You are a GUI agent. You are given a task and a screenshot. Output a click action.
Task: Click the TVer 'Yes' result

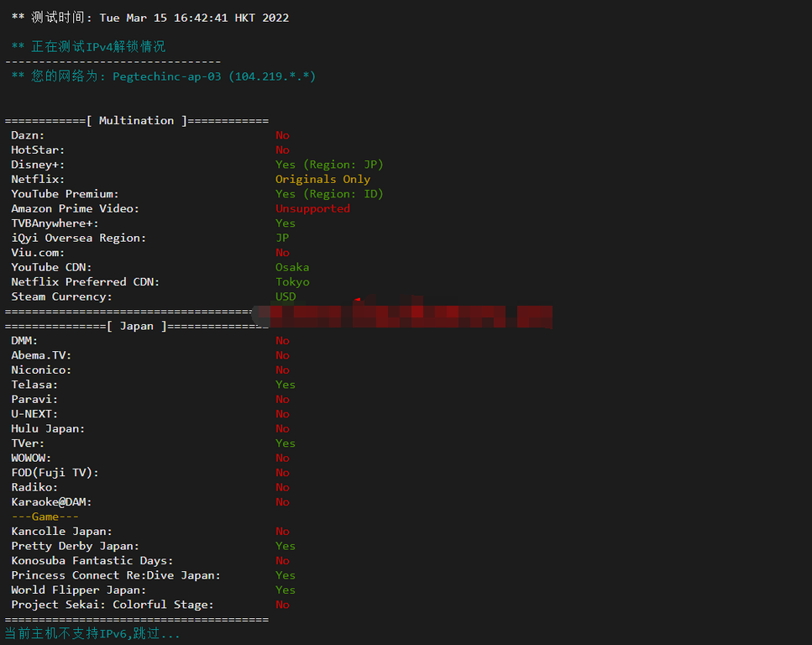point(286,443)
